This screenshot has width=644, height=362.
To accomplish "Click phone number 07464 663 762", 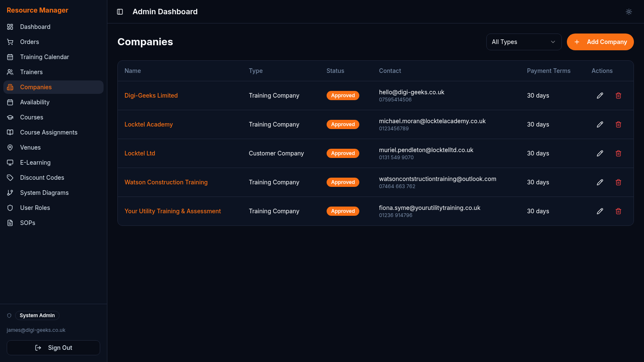I will tap(397, 186).
